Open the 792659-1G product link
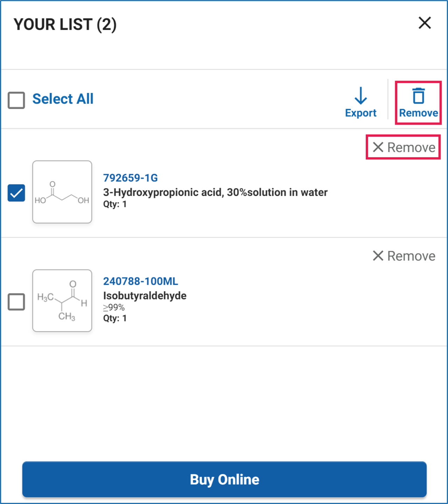 pos(130,178)
